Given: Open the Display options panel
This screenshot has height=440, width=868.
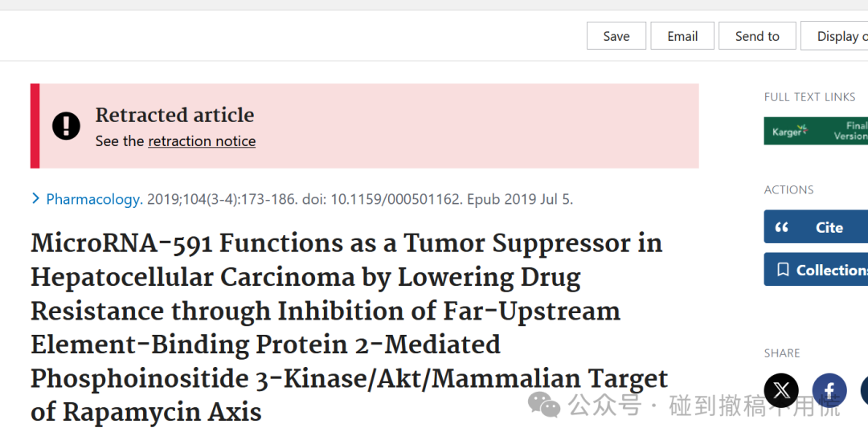Looking at the screenshot, I should (834, 36).
